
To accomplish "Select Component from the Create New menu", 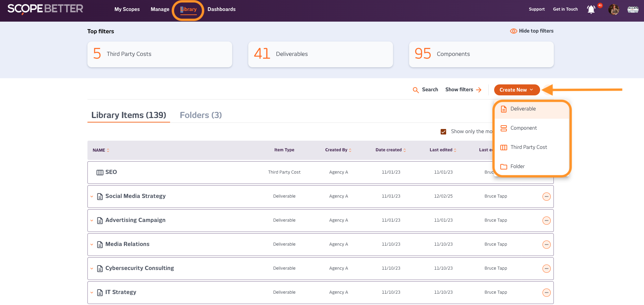I will coord(523,128).
